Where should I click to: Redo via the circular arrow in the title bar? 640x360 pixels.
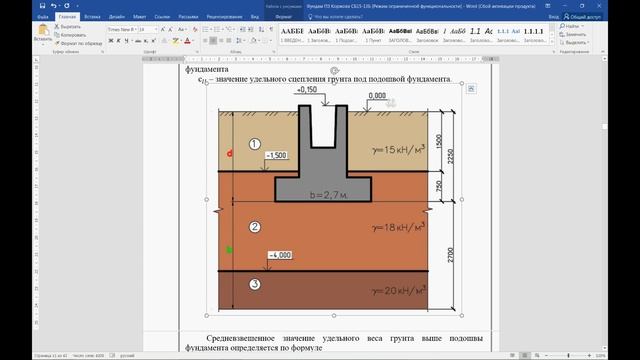pyautogui.click(x=67, y=6)
